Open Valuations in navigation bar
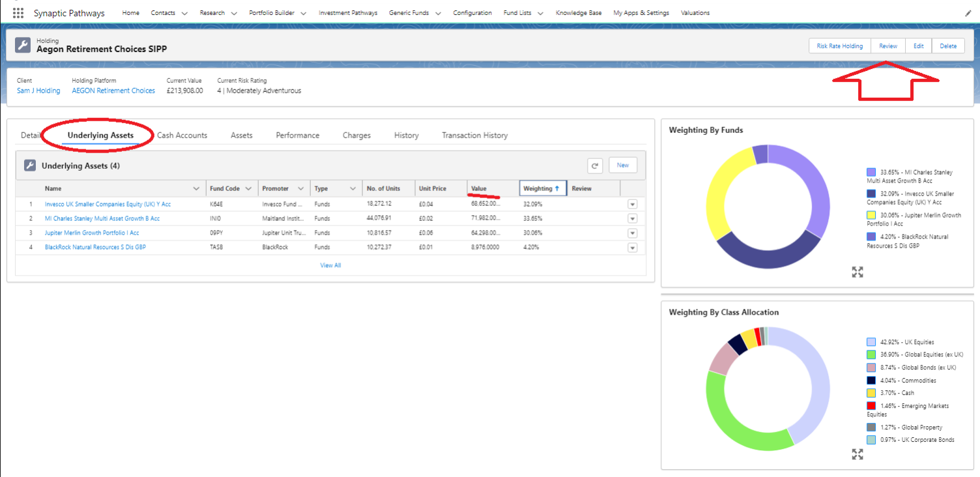The width and height of the screenshot is (980, 477). (695, 13)
